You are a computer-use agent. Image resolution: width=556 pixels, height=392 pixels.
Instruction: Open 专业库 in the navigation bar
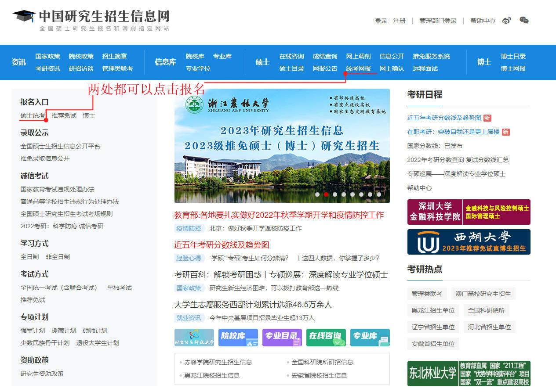222,56
